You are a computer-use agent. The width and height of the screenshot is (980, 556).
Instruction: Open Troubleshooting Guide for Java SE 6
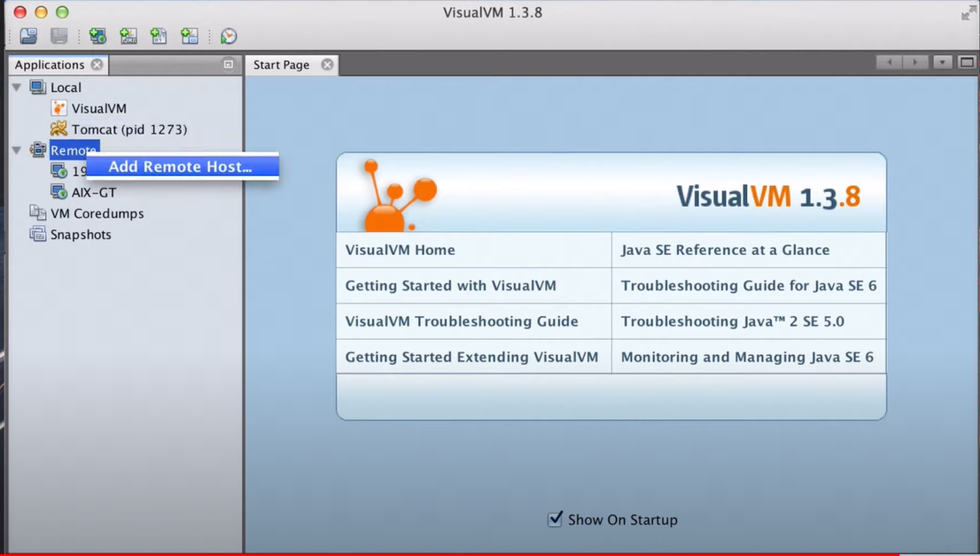coord(749,285)
